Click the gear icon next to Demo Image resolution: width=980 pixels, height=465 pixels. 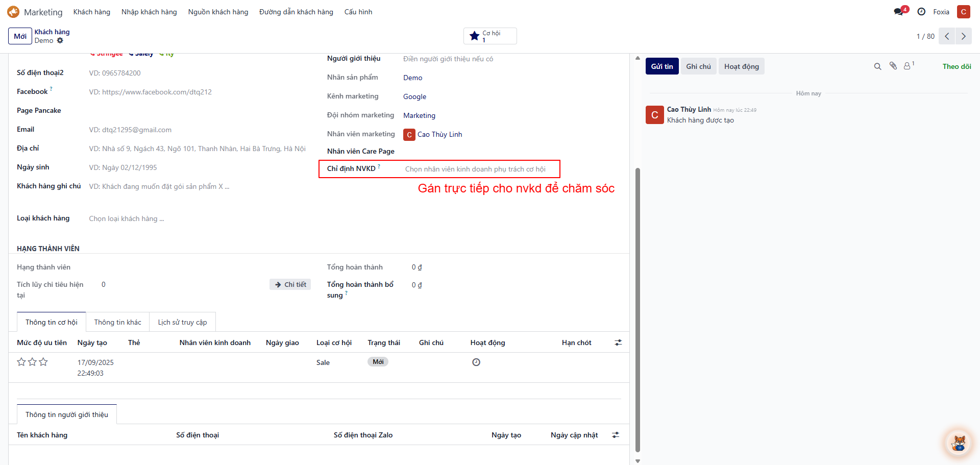[60, 41]
